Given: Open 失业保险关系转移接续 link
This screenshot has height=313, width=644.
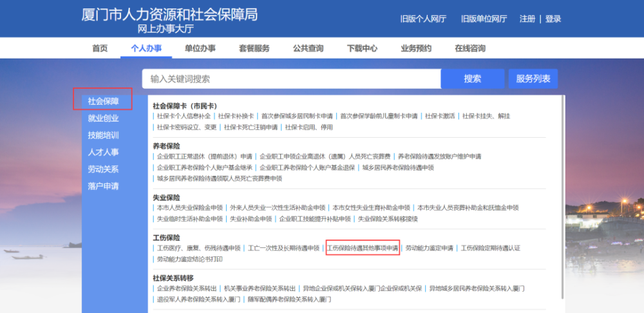Looking at the screenshot, I should 388,219.
